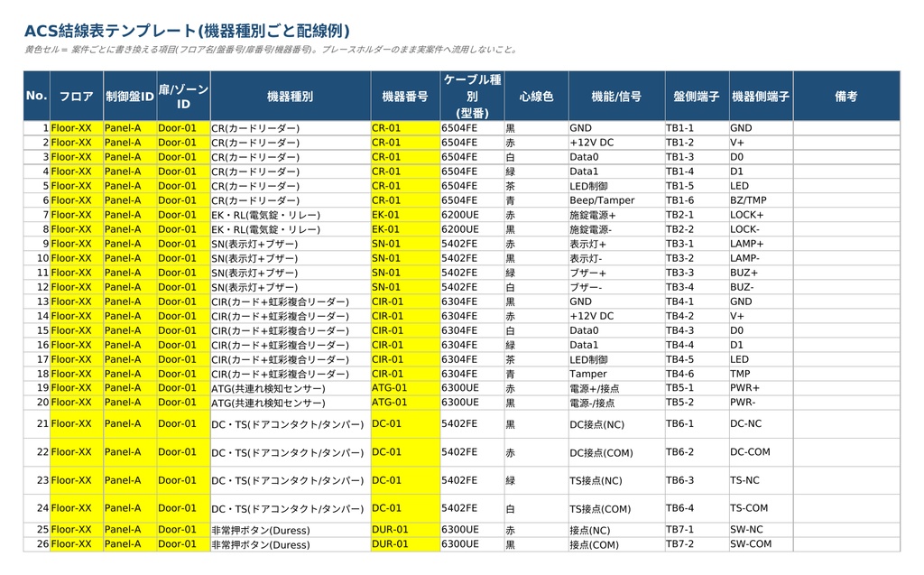Select the 機器側端子 column header
Screen dimensions: 924x575
(761, 96)
